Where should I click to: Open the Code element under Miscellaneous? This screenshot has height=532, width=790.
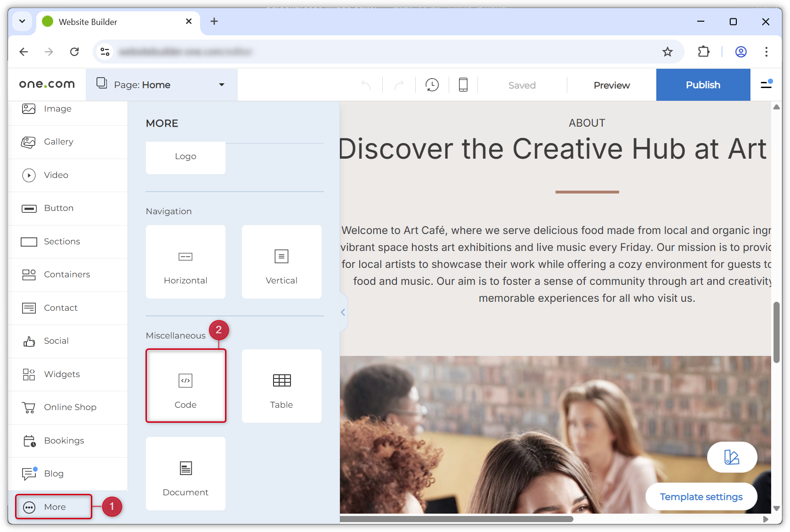[x=185, y=386]
